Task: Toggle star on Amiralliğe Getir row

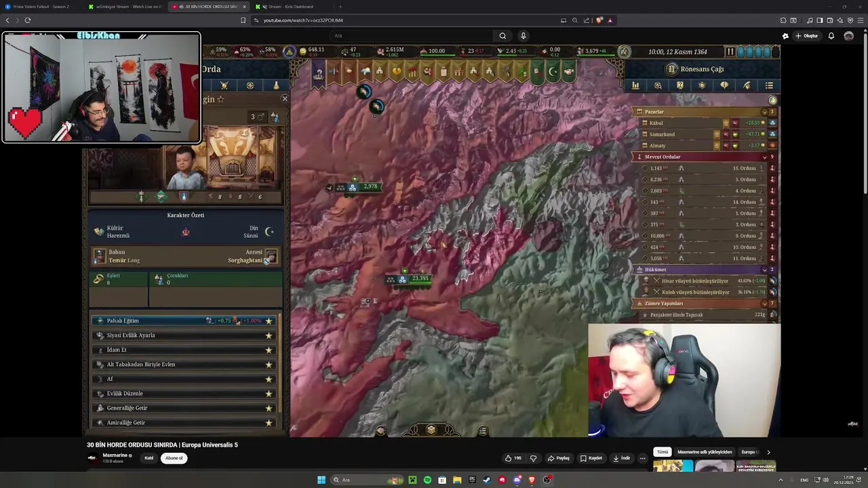Action: (x=269, y=423)
